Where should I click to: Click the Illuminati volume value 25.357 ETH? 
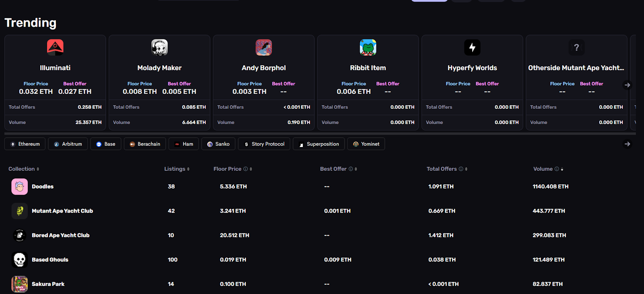89,122
